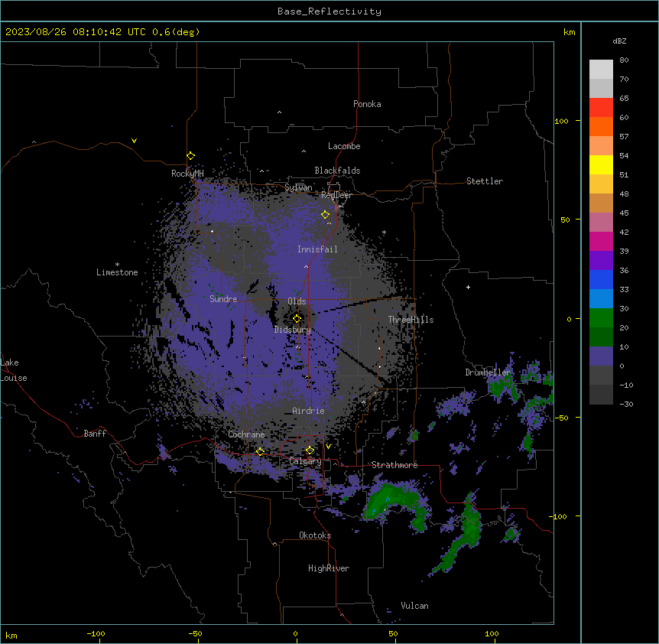Click the Innisfail label

(x=317, y=249)
